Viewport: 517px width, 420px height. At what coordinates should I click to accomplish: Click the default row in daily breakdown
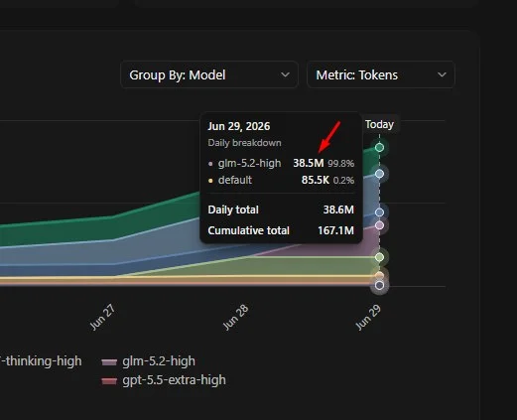tap(281, 180)
